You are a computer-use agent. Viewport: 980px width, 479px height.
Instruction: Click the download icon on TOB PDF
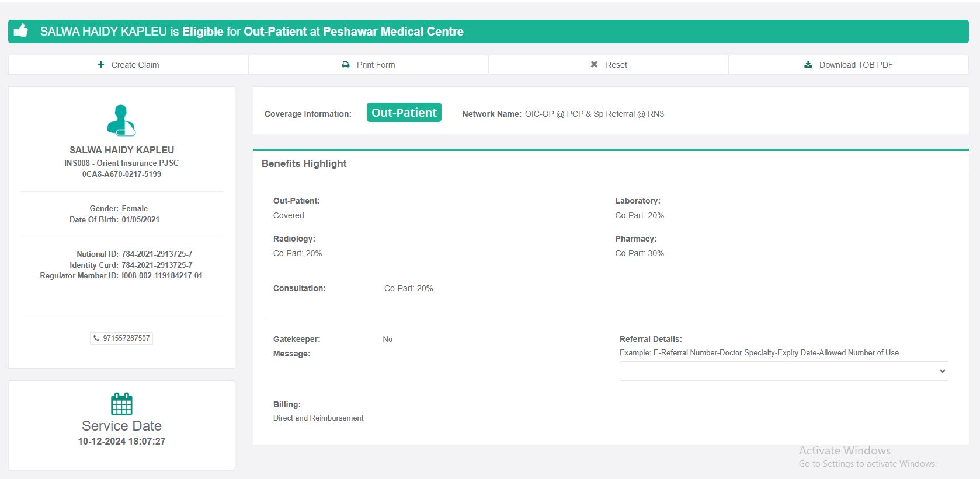click(808, 64)
